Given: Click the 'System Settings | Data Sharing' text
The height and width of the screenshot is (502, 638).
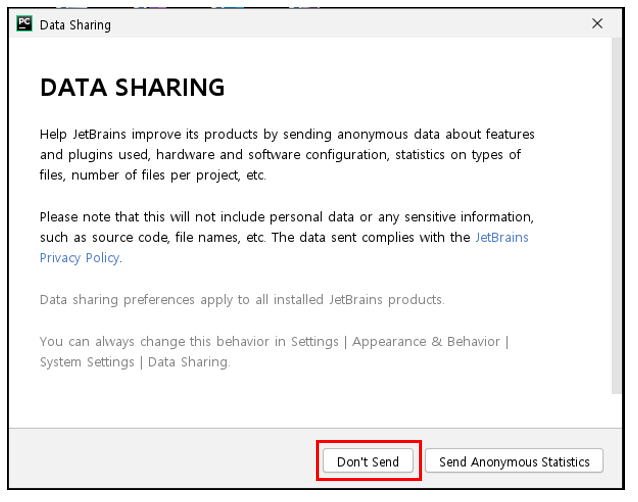Looking at the screenshot, I should point(135,362).
